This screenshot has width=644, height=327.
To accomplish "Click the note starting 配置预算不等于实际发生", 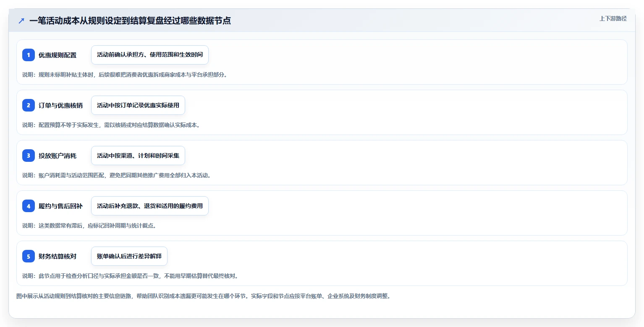I will click(111, 125).
